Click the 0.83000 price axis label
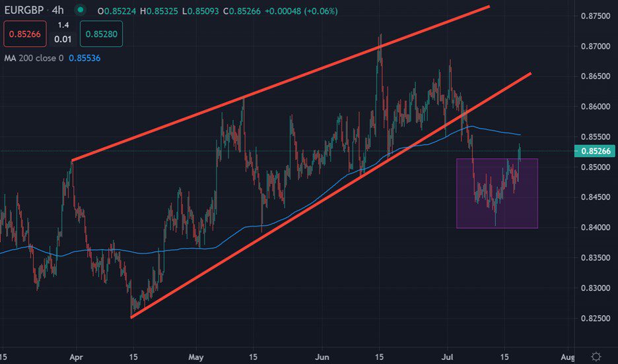Image resolution: width=618 pixels, height=364 pixels. pos(596,288)
